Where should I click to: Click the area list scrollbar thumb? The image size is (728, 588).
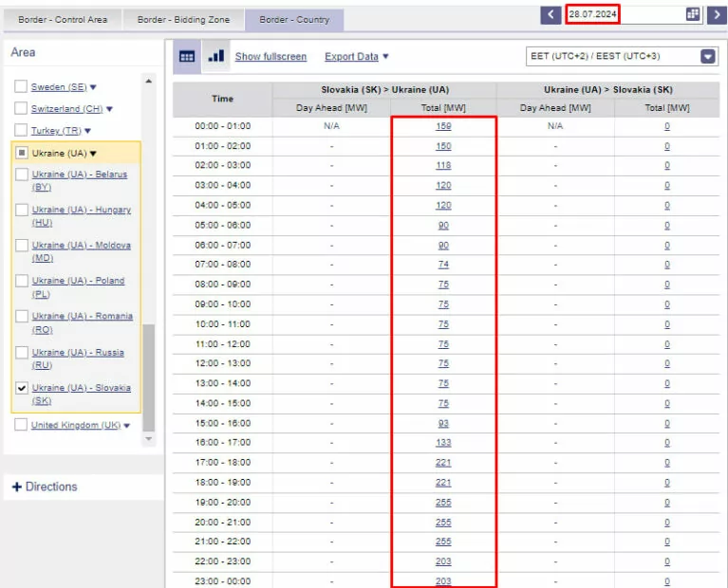(x=149, y=377)
